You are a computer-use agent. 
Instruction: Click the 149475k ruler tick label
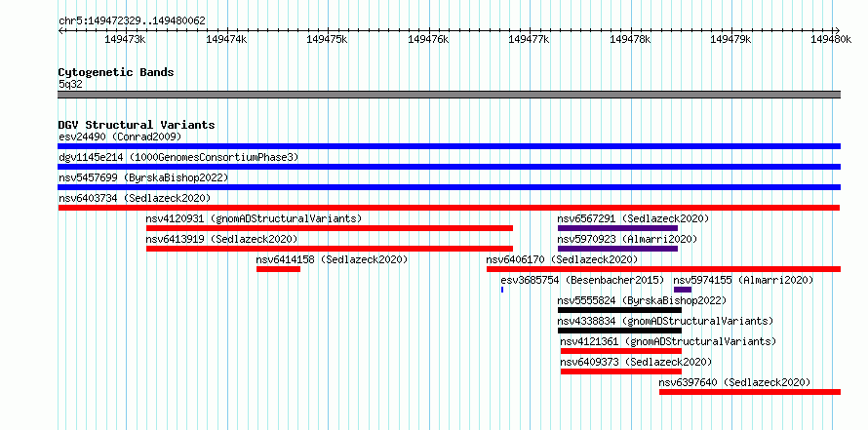tap(327, 39)
